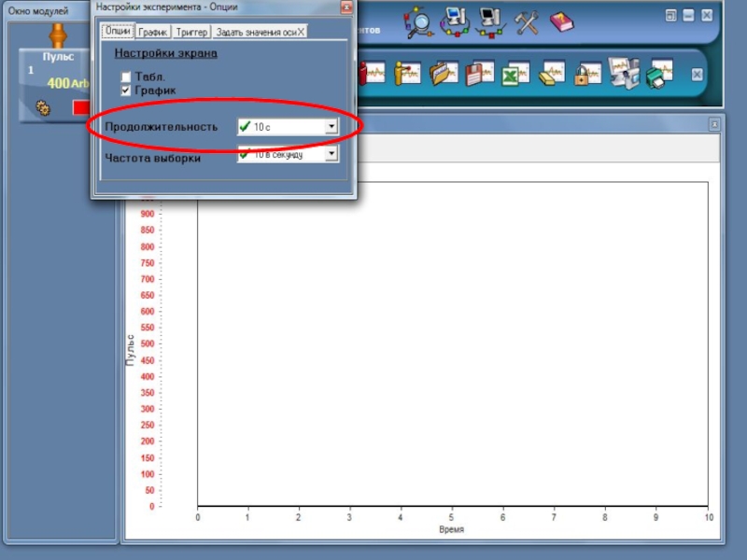747x560 pixels.
Task: Click the padlock graph icon
Action: (587, 75)
